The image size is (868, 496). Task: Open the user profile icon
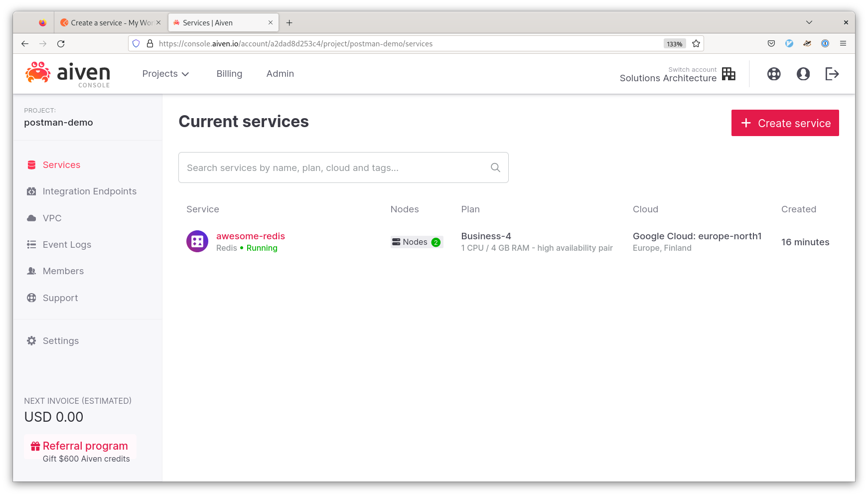(803, 74)
